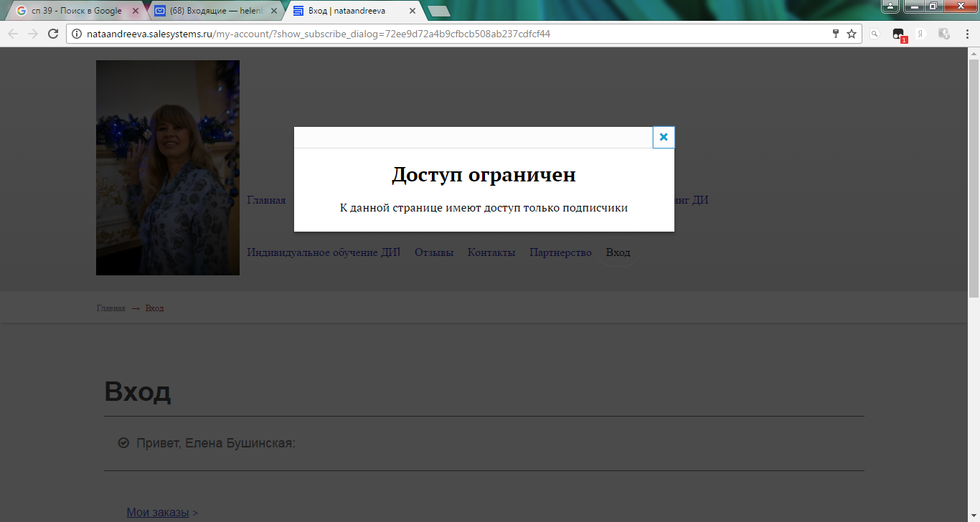Viewport: 980px width, 522px height.
Task: Go to 'Отзывы' in the site menu
Action: 434,252
